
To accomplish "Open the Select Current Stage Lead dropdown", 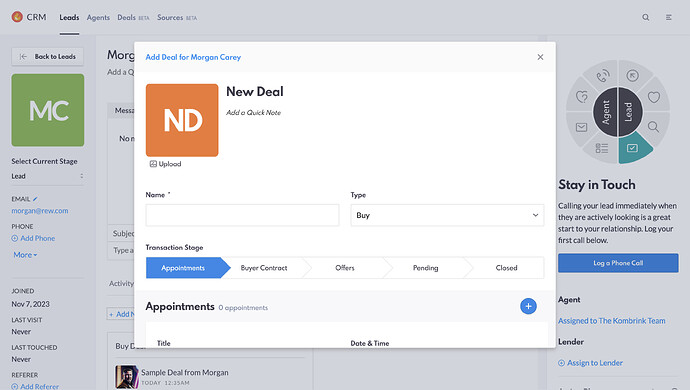I will point(48,176).
